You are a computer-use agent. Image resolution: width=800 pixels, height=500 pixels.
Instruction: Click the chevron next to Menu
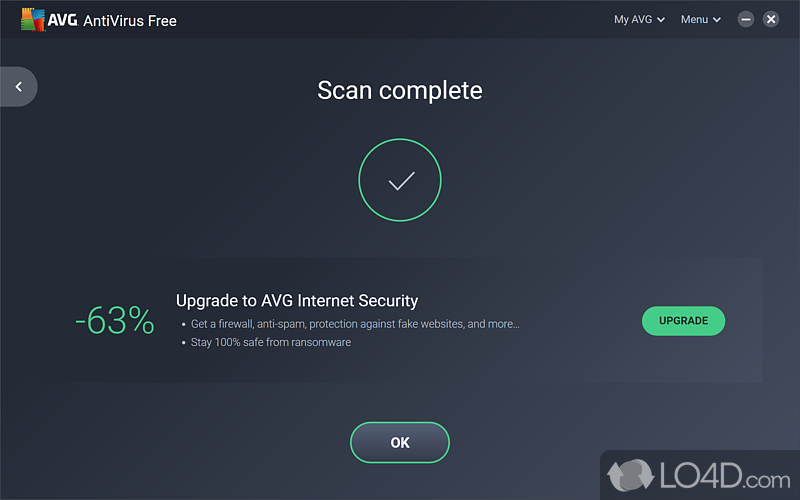coord(717,20)
